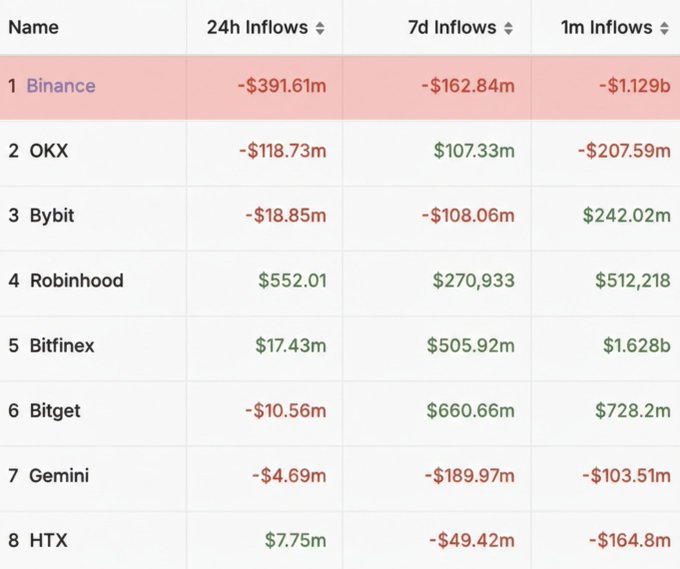Click Bitfinex 1m inflow $1.628b
The height and width of the screenshot is (569, 680).
point(636,346)
